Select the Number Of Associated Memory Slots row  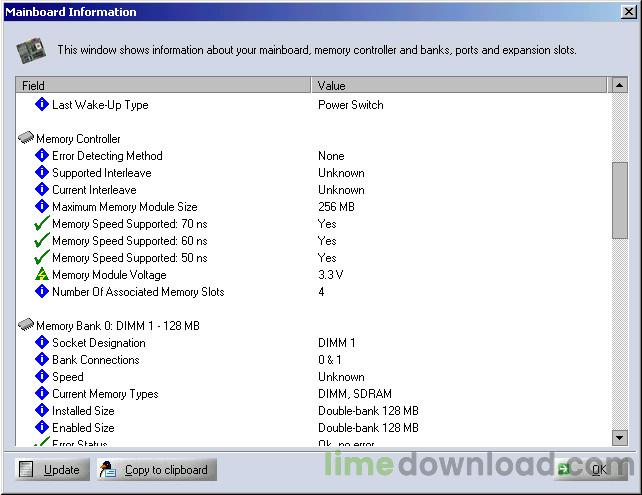click(x=138, y=292)
